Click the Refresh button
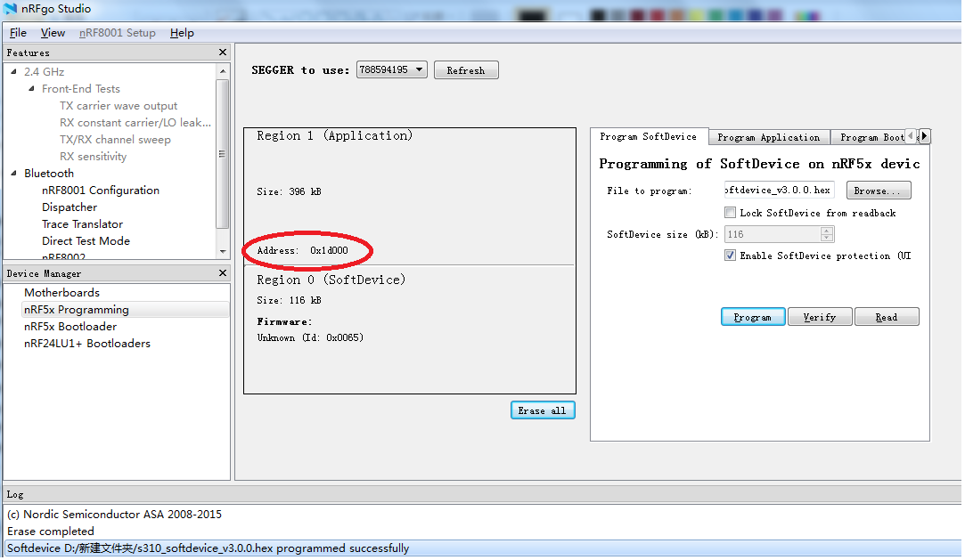The width and height of the screenshot is (965, 560). point(466,70)
